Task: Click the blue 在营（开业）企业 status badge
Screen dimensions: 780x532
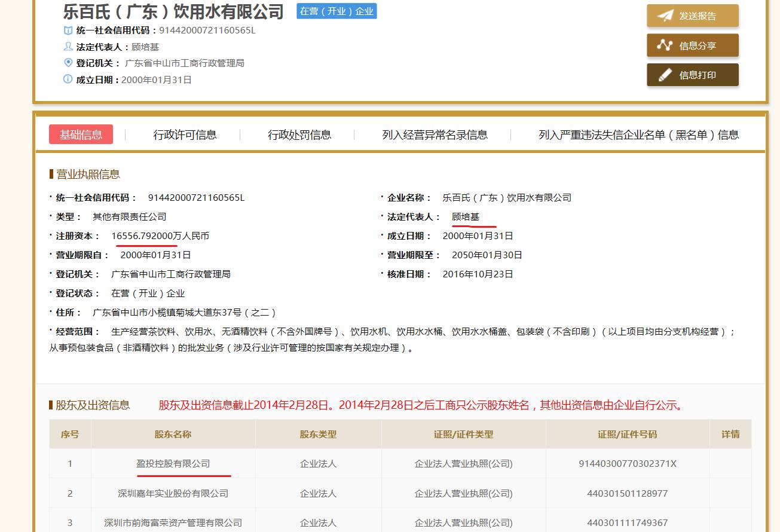Action: tap(337, 11)
